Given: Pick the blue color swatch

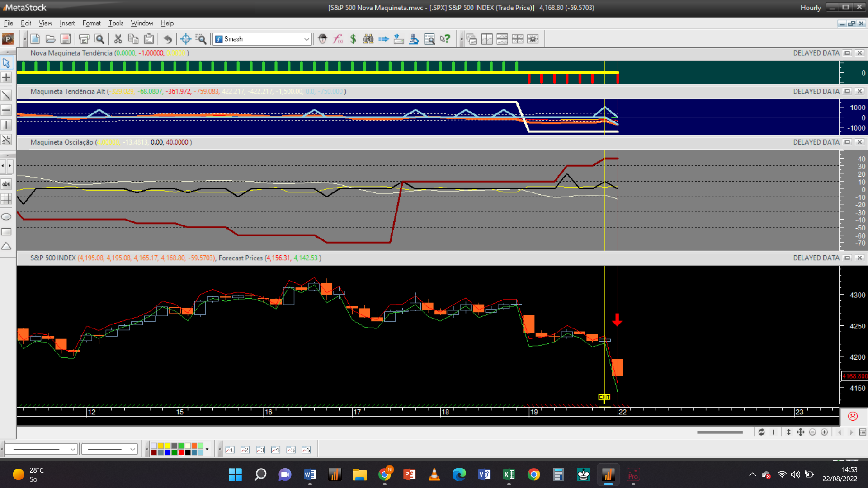Looking at the screenshot, I should (167, 452).
